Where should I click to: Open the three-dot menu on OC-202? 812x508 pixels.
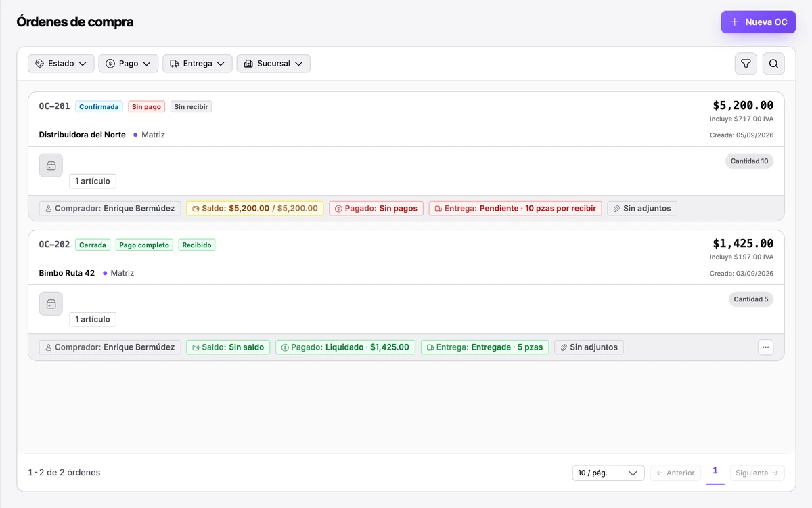[x=765, y=347]
